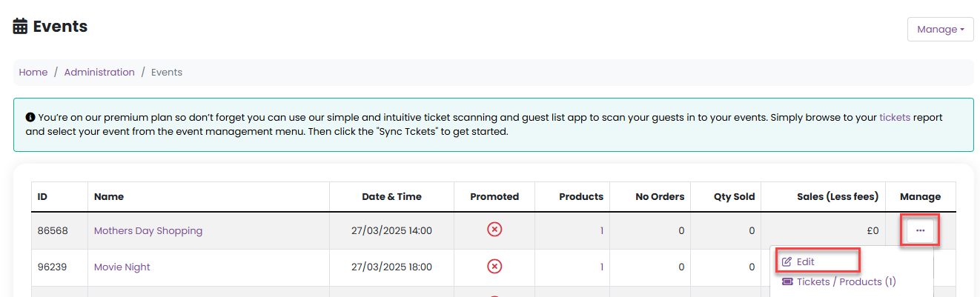The height and width of the screenshot is (297, 980).
Task: Select Edit from the manage menu
Action: [x=805, y=261]
